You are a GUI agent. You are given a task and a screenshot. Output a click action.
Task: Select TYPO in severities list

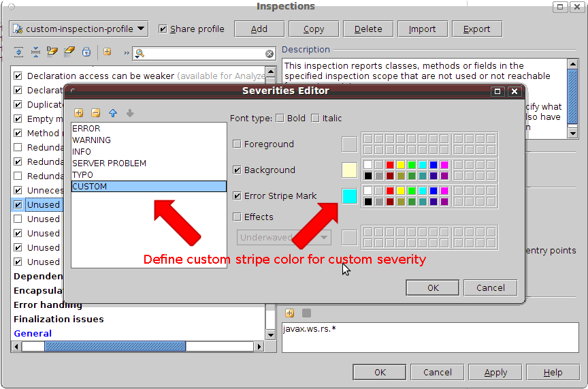pos(149,175)
